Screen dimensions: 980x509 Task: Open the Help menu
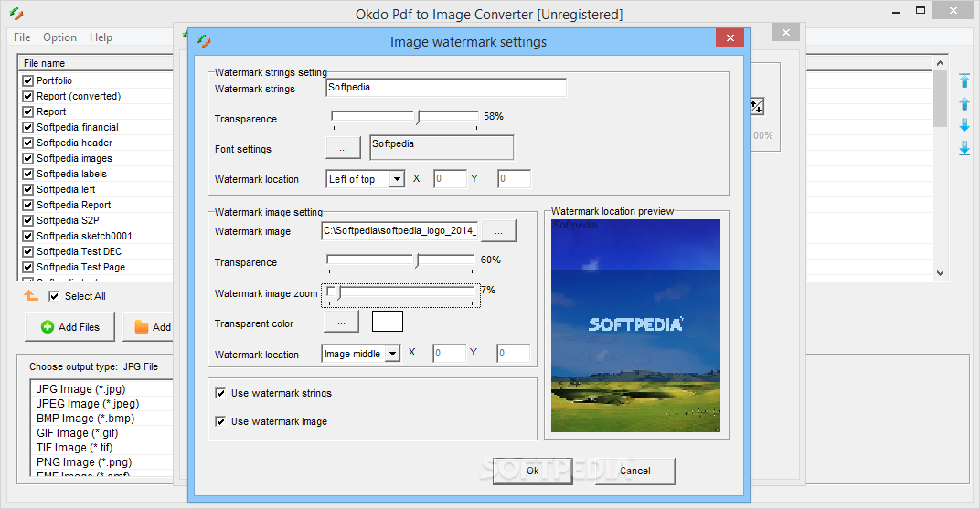101,37
